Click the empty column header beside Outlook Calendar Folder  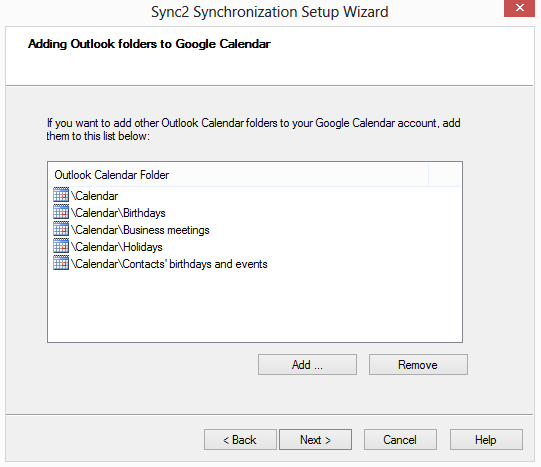(x=445, y=175)
